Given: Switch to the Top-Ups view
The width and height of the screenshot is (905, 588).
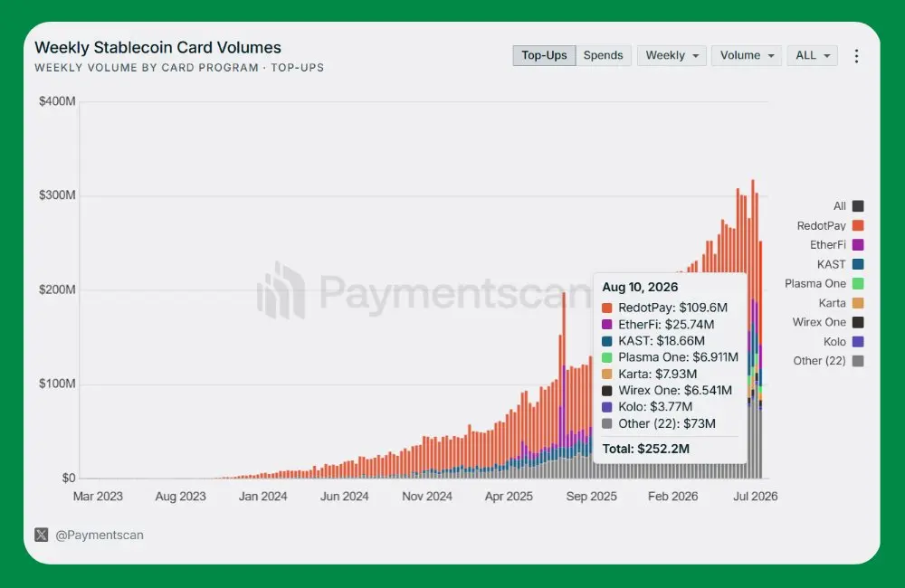Looking at the screenshot, I should 544,55.
